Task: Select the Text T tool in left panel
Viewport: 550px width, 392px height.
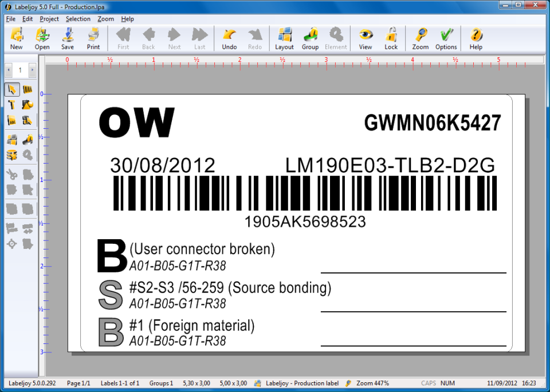Action: [x=12, y=105]
